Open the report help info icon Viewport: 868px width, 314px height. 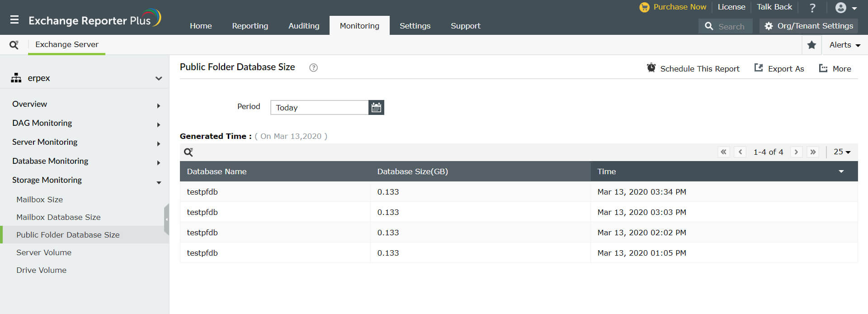point(313,67)
